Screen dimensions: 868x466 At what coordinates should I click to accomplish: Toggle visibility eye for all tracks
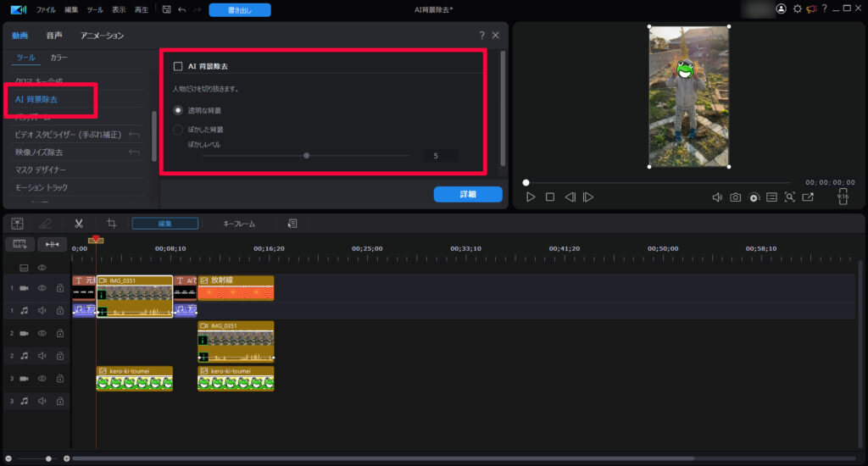point(42,268)
